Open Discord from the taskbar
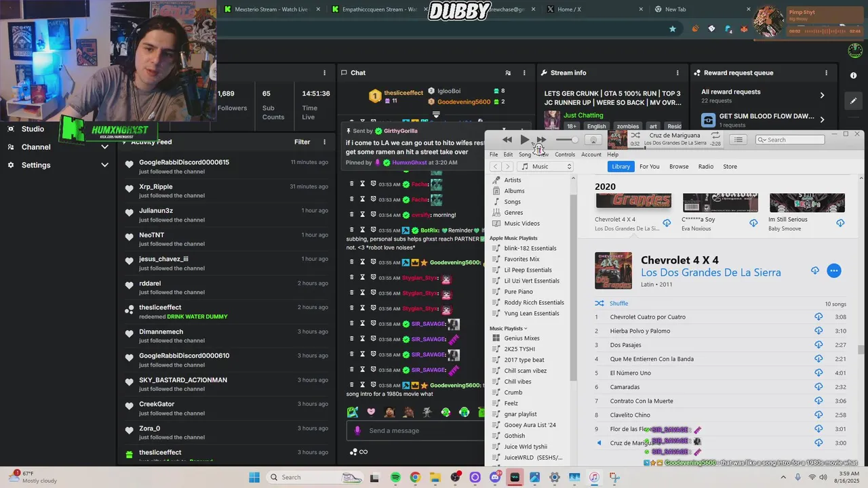Viewport: 868px width, 488px height. point(494,477)
